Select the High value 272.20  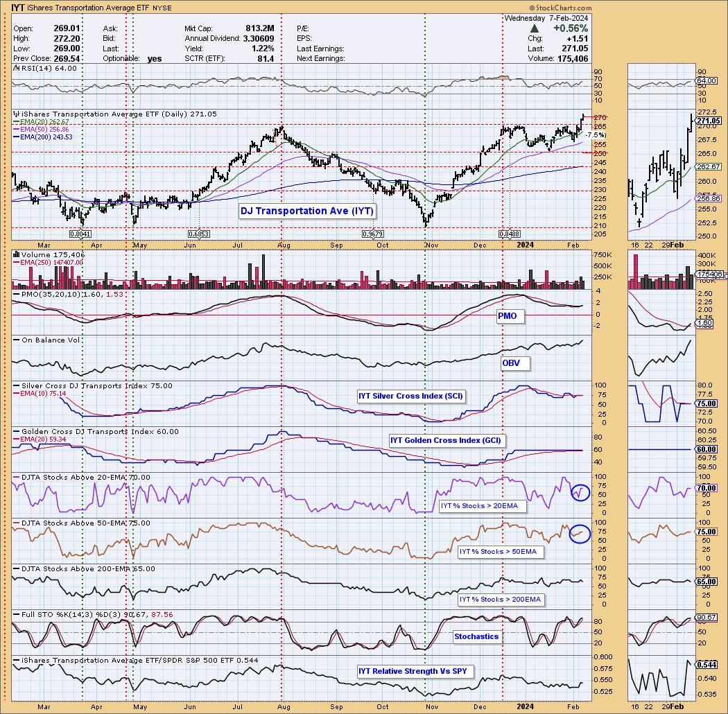pyautogui.click(x=67, y=39)
